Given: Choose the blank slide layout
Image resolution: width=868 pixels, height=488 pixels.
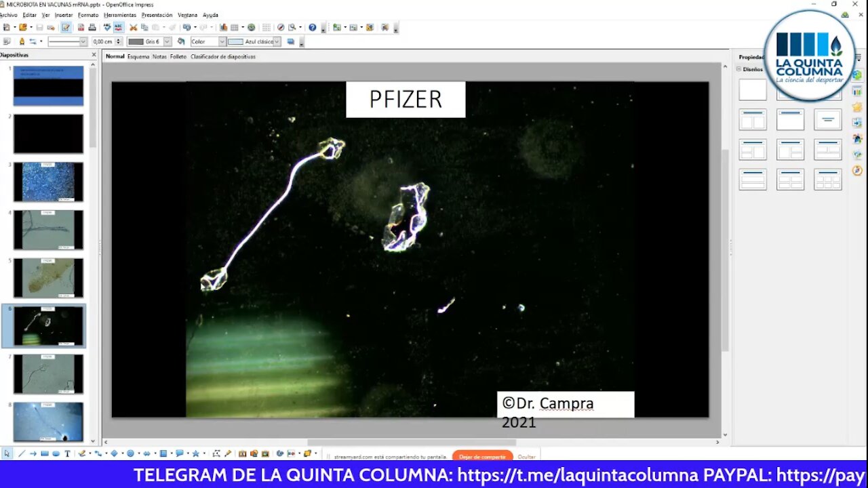Looking at the screenshot, I should [753, 89].
